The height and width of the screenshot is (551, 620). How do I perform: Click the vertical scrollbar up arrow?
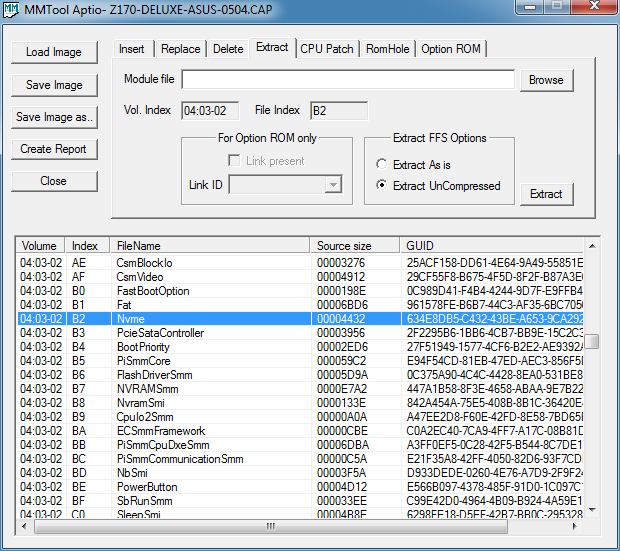tap(592, 246)
